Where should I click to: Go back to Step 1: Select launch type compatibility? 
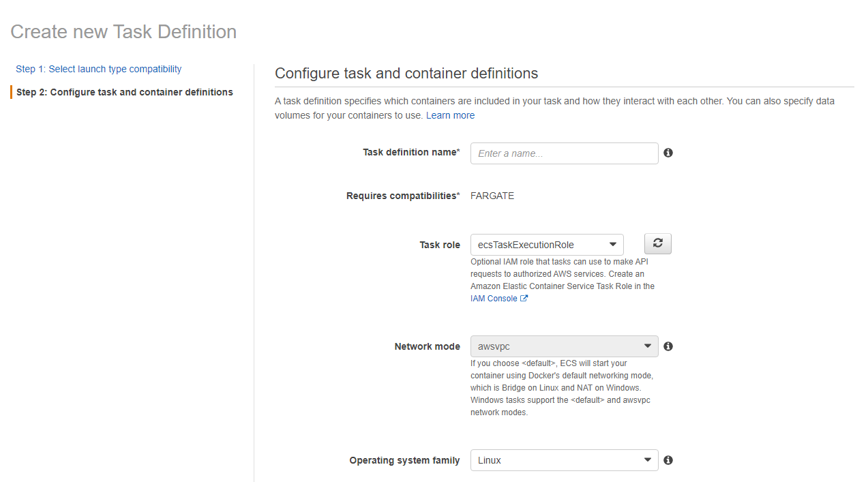(x=99, y=69)
